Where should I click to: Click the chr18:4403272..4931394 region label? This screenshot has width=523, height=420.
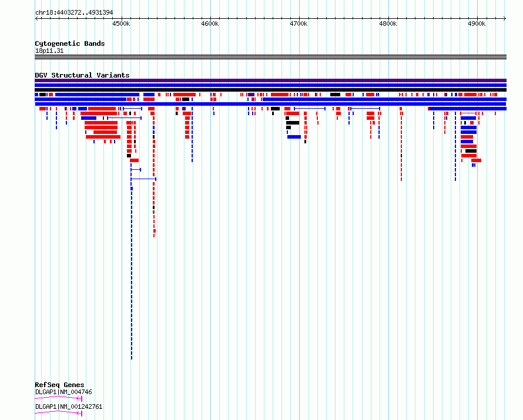74,13
